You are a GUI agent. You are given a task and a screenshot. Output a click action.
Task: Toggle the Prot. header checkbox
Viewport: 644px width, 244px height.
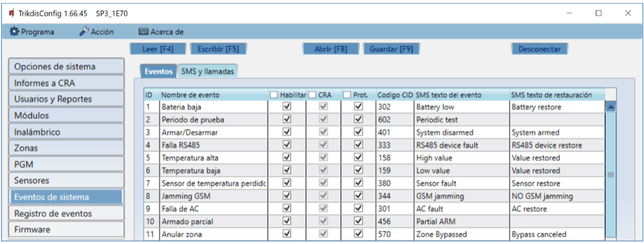(x=347, y=95)
